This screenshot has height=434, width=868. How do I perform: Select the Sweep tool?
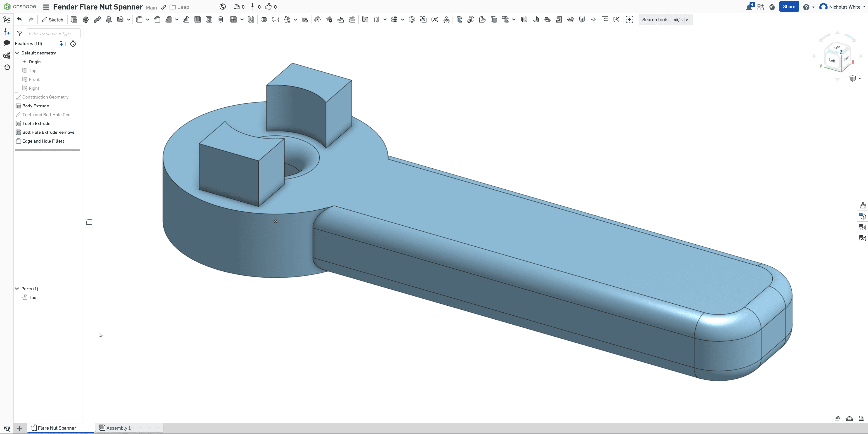click(97, 19)
